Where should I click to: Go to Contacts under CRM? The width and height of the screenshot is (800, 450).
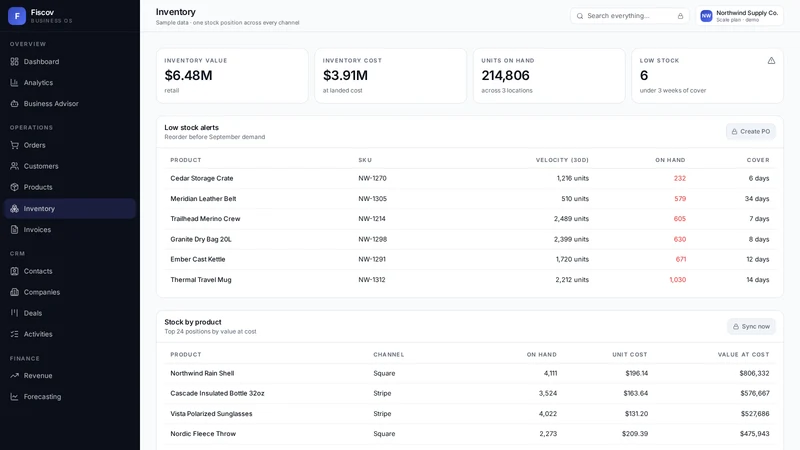70,271
